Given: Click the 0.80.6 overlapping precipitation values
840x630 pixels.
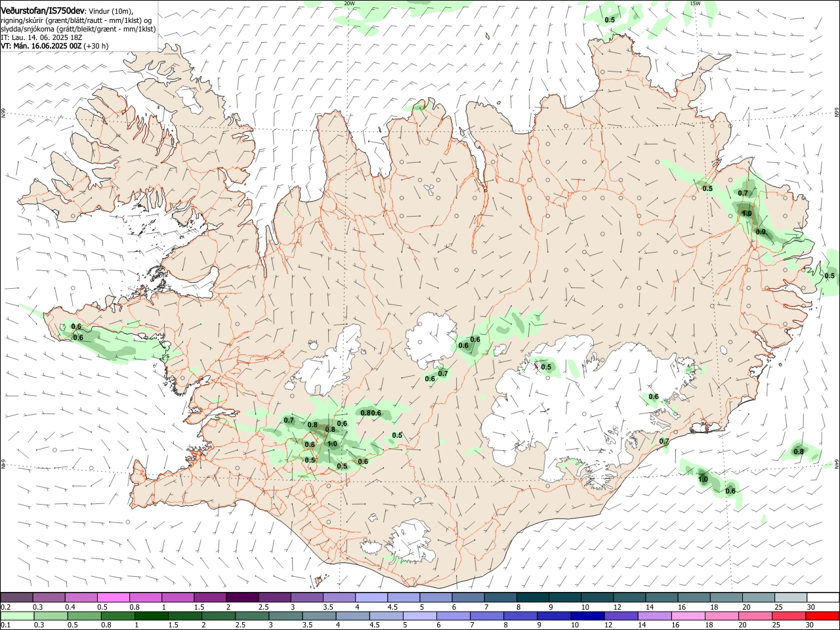Looking at the screenshot, I should [x=371, y=413].
